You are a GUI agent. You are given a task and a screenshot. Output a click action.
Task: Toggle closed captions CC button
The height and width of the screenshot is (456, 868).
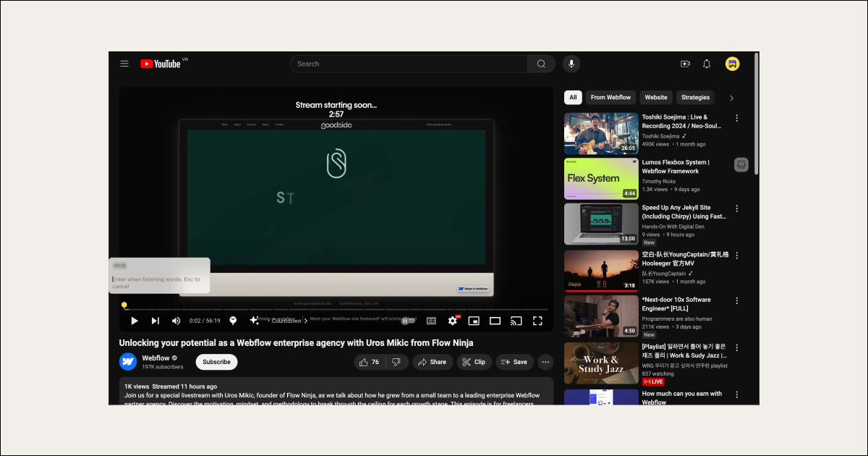tap(431, 321)
